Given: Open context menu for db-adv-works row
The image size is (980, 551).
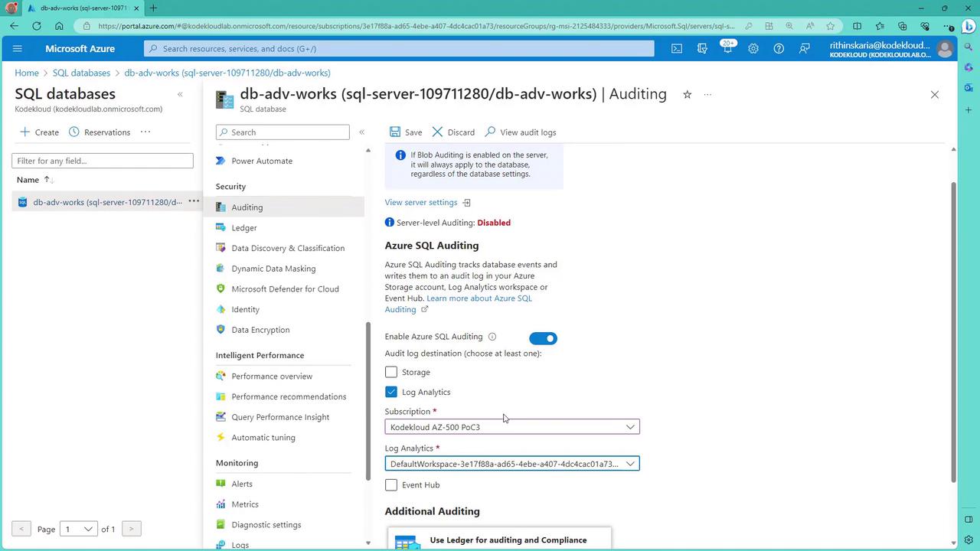Looking at the screenshot, I should 194,202.
